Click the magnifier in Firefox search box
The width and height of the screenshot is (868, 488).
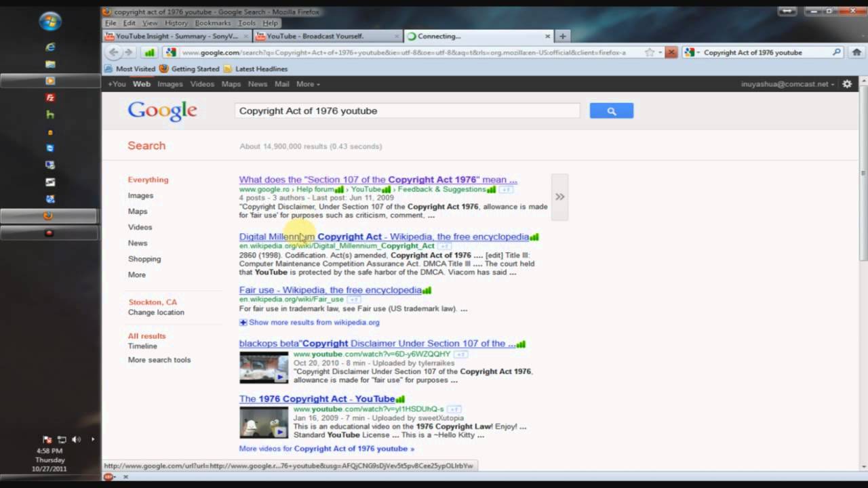click(x=837, y=52)
